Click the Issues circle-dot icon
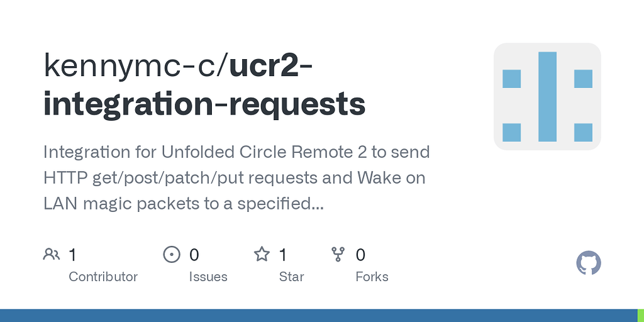Screen dimensions: 644x322 [x=172, y=255]
